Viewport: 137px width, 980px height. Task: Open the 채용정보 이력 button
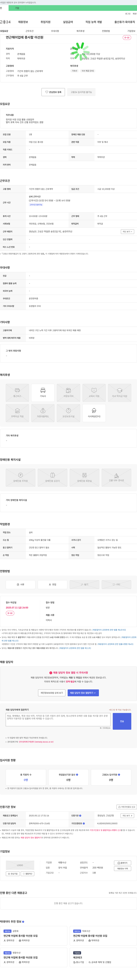(x=123, y=868)
